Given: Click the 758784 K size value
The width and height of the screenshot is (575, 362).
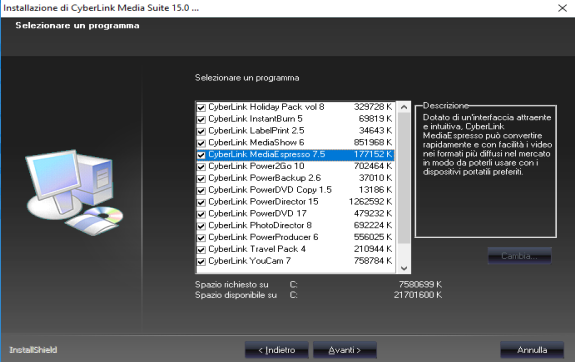Looking at the screenshot, I should 373,260.
